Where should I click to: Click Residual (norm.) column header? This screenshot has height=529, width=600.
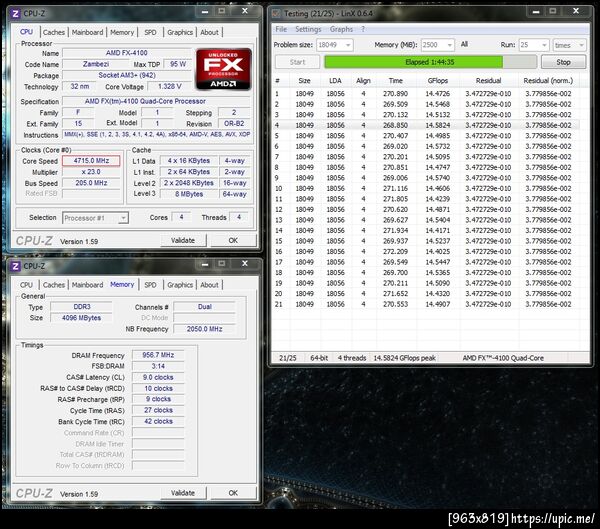(x=548, y=81)
